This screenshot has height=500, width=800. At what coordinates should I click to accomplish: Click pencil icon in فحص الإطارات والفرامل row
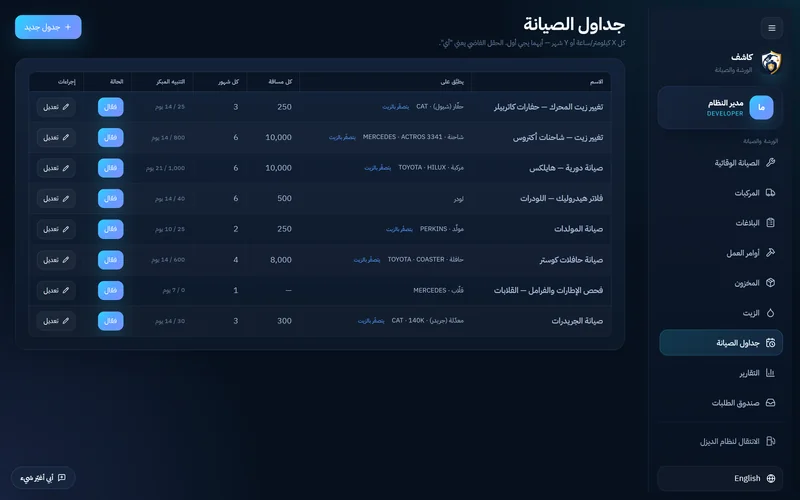(x=66, y=291)
